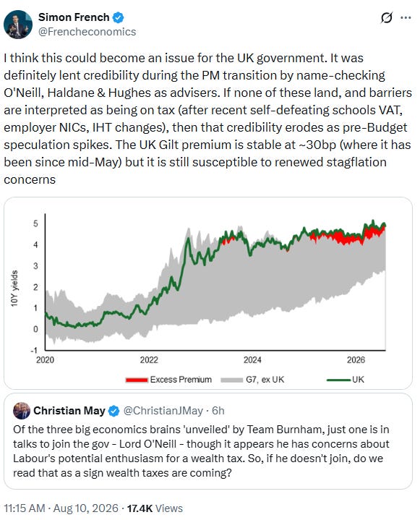
Task: Click the red Excess Premium legend swatch
Action: 137,380
